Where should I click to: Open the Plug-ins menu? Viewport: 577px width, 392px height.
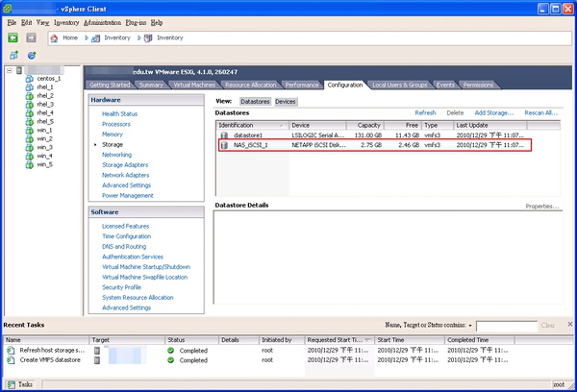coord(136,23)
